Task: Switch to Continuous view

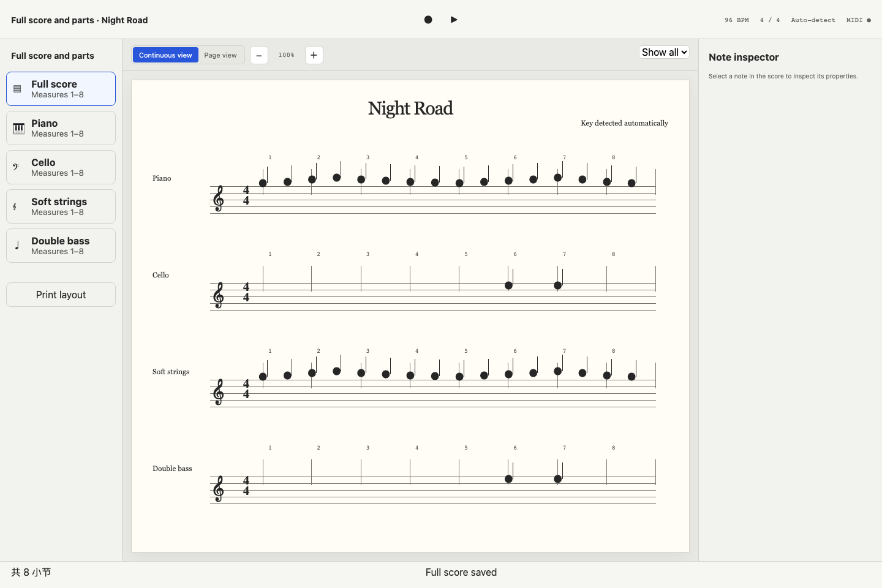Action: coord(165,55)
